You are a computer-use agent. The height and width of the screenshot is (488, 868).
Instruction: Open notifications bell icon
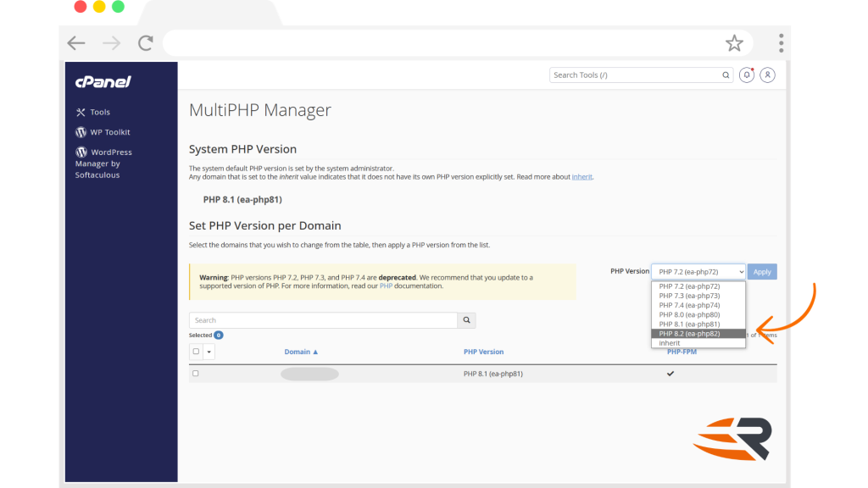(x=747, y=75)
